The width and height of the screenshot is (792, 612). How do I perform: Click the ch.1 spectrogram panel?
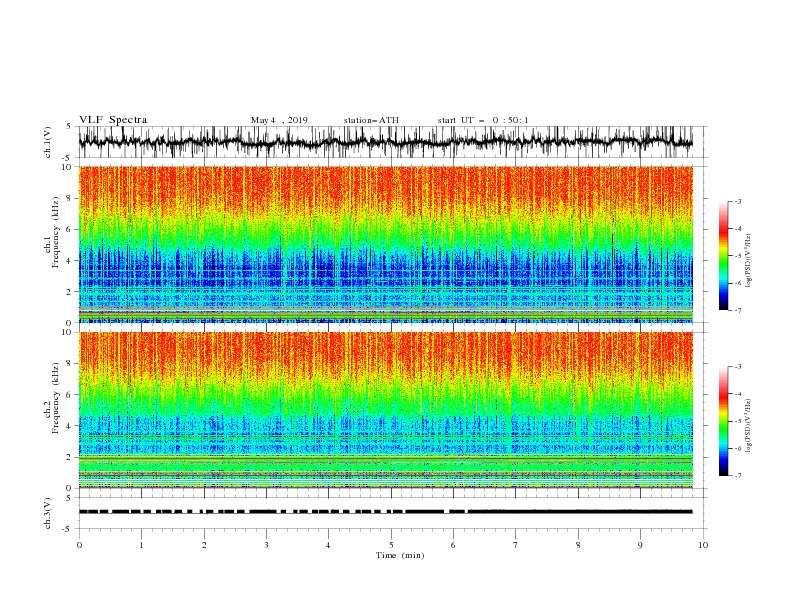pos(386,244)
